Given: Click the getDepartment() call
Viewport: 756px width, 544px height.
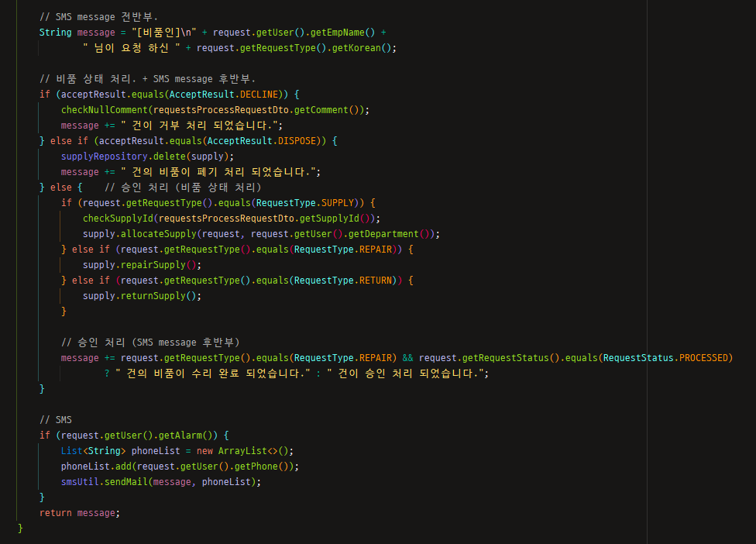Looking at the screenshot, I should pos(389,234).
